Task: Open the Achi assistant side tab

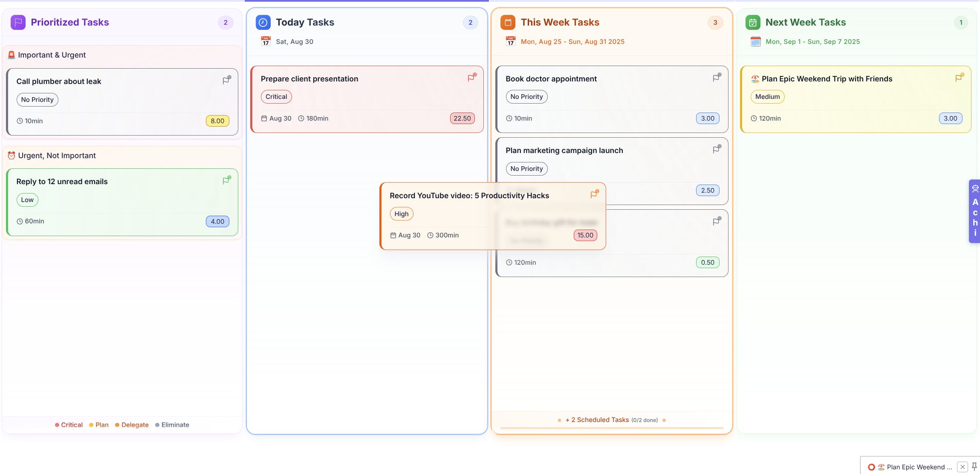Action: click(x=974, y=211)
